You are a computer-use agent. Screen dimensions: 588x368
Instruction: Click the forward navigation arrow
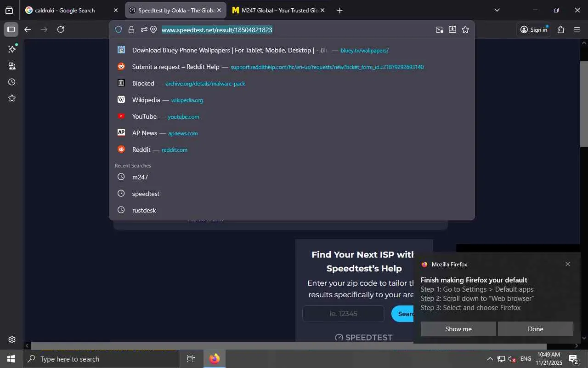pos(44,29)
